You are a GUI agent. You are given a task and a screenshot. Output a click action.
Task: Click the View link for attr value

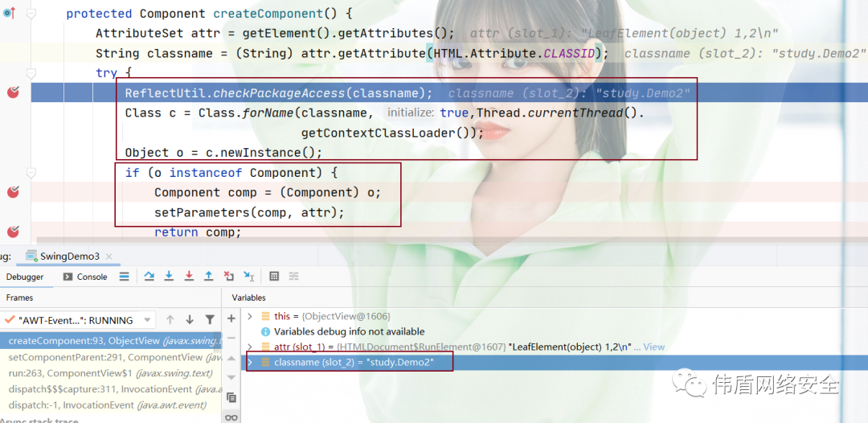[x=653, y=347]
